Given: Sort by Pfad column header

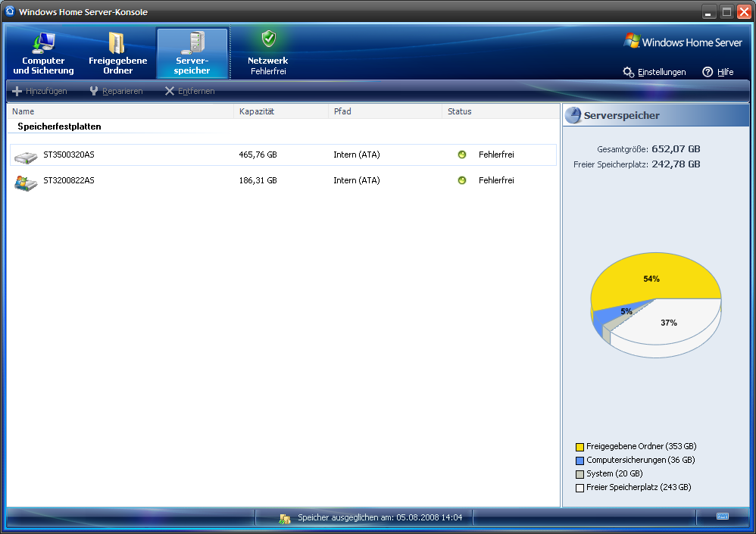Looking at the screenshot, I should point(386,111).
